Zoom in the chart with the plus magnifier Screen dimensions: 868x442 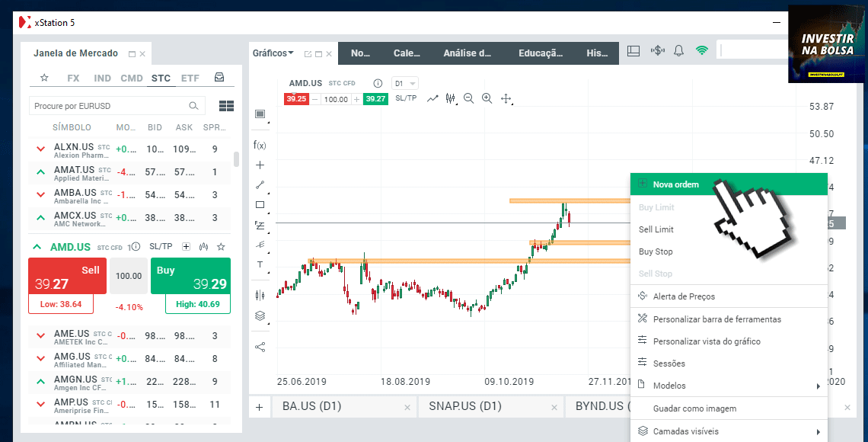click(487, 98)
